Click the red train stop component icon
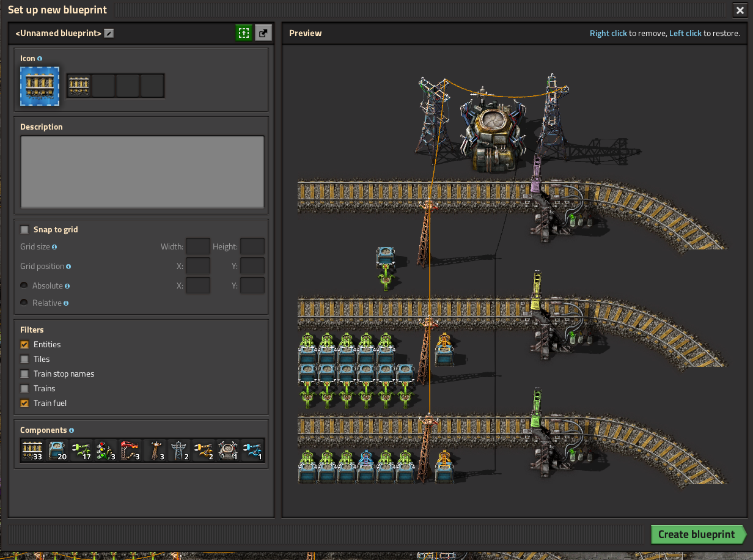The image size is (753, 560). tap(131, 451)
